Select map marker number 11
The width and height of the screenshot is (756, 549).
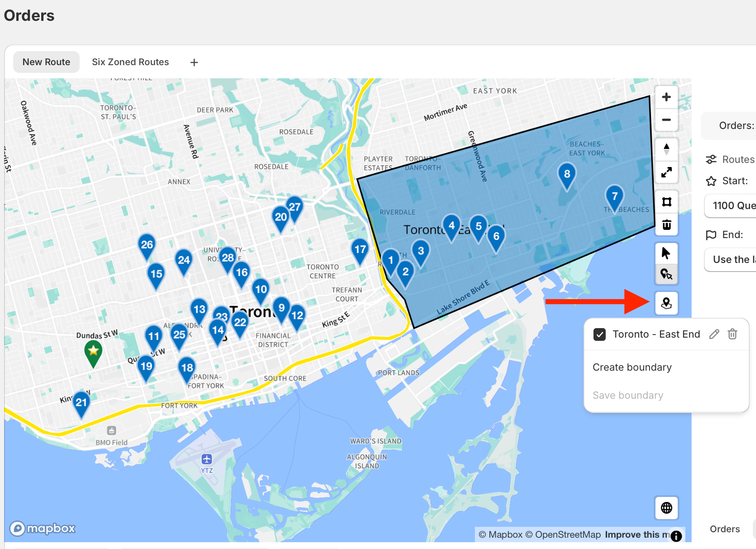[154, 339]
